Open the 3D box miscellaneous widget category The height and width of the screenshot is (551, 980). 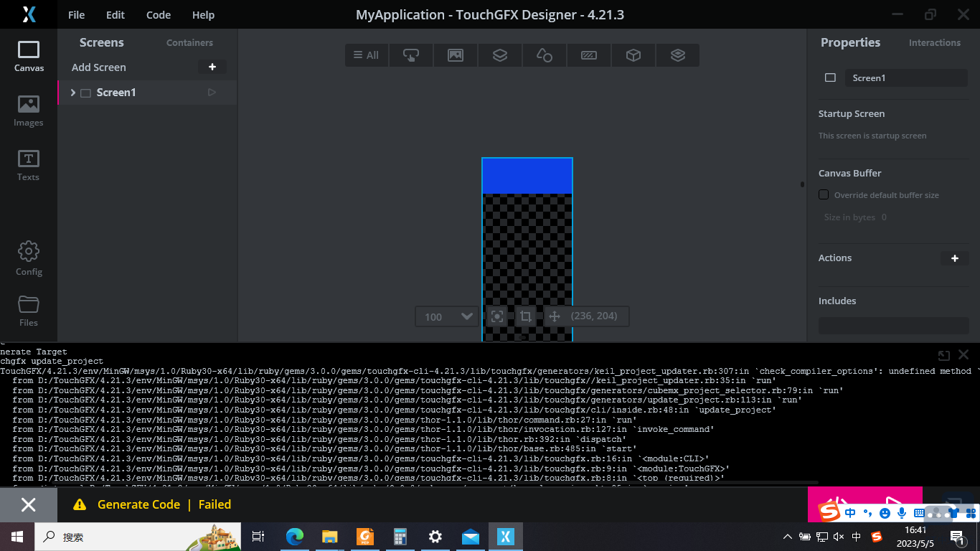pos(633,55)
